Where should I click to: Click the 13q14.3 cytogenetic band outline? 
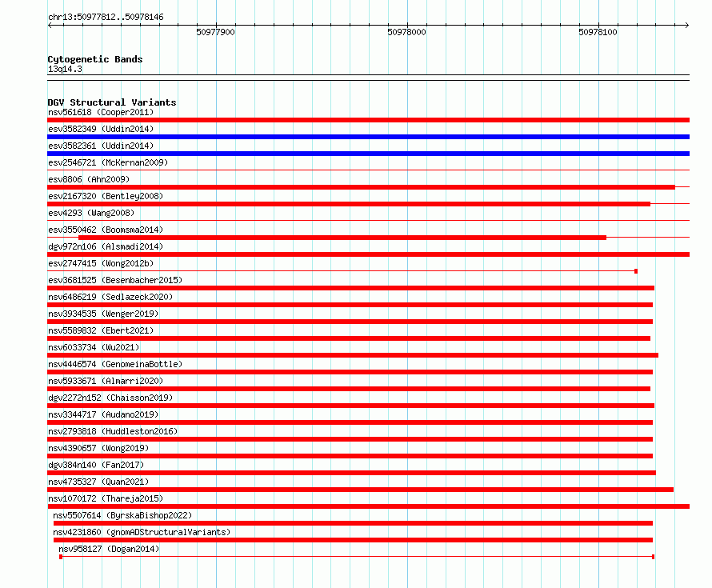point(368,78)
